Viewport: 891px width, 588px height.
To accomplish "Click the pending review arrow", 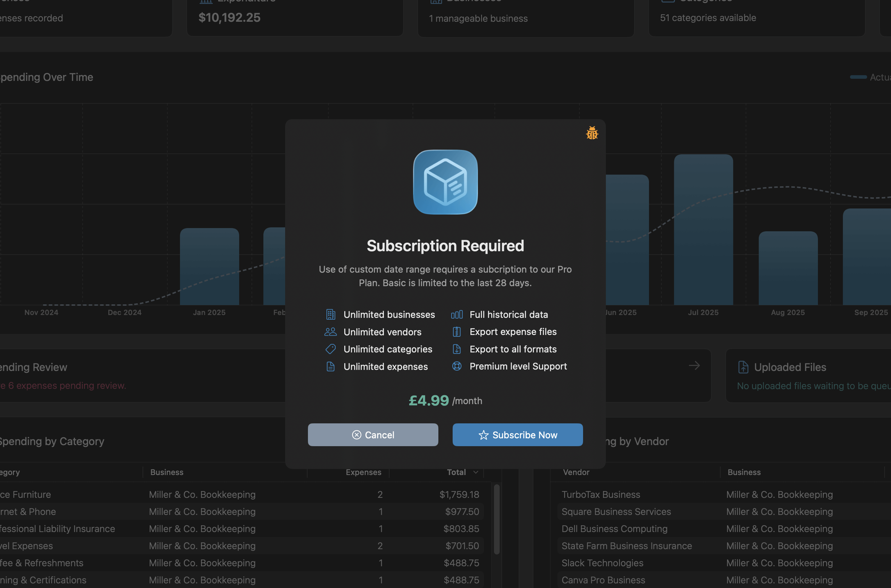I will [x=694, y=365].
